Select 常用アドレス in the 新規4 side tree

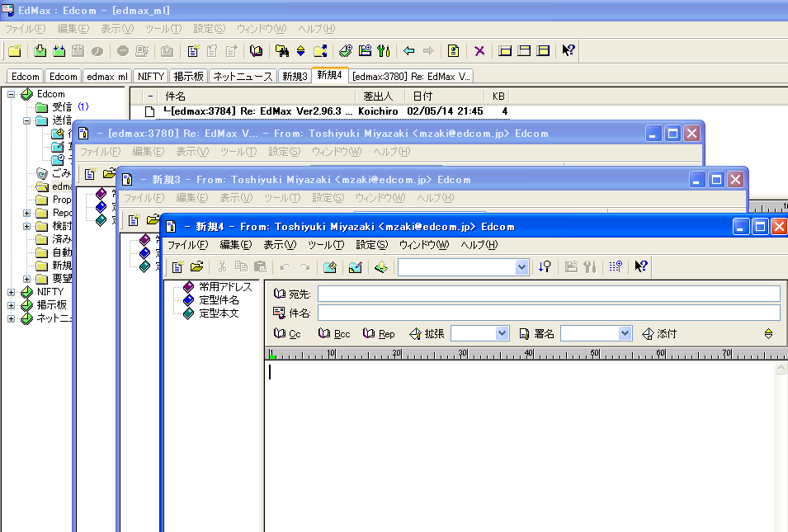(225, 287)
